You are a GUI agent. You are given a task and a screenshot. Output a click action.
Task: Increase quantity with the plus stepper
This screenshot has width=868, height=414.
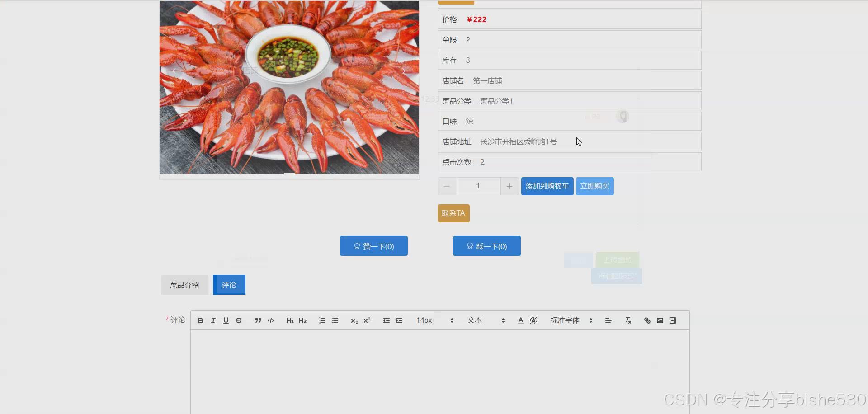click(509, 186)
